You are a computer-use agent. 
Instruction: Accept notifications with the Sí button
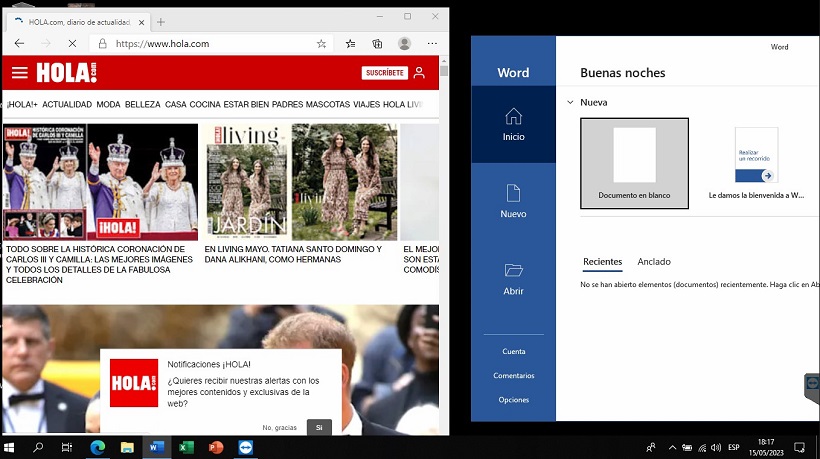pyautogui.click(x=319, y=427)
